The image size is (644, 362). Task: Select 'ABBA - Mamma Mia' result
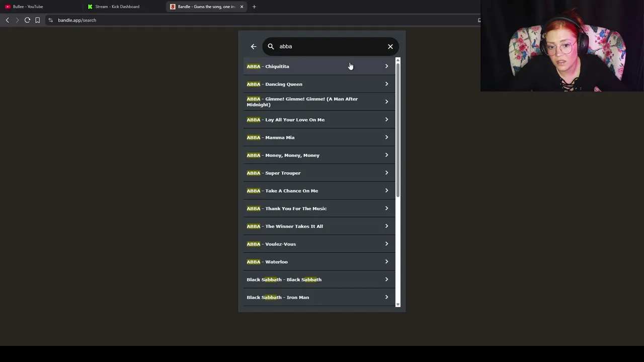[319, 137]
